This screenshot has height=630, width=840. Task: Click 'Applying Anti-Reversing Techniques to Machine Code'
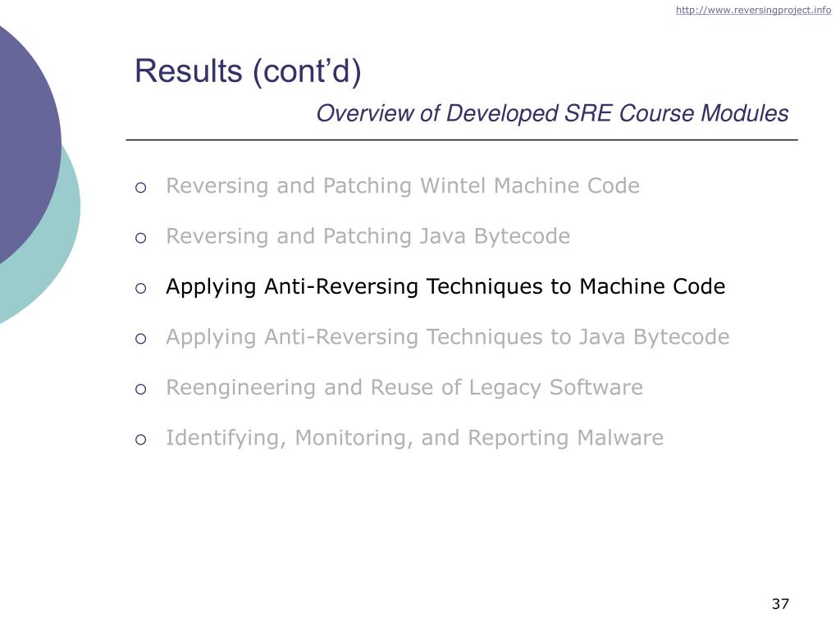tap(445, 286)
